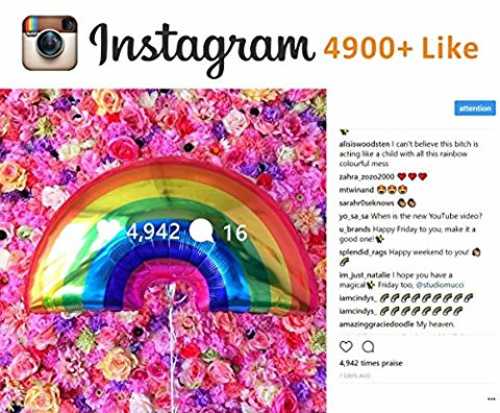Open yo_sa_sa commenter profile
The image size is (500, 413).
pos(354,216)
